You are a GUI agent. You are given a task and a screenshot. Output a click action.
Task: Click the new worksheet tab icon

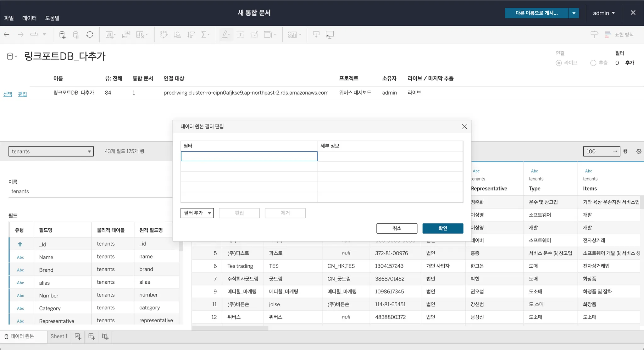click(x=78, y=336)
